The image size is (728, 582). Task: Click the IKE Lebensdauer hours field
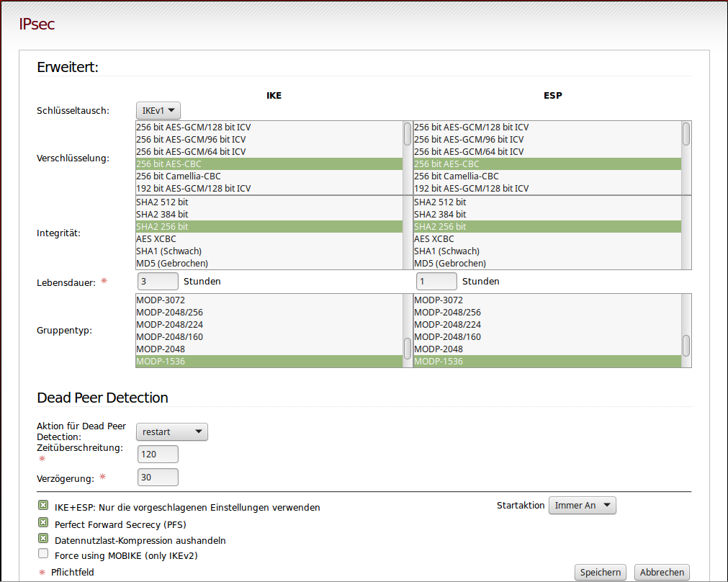pos(158,281)
